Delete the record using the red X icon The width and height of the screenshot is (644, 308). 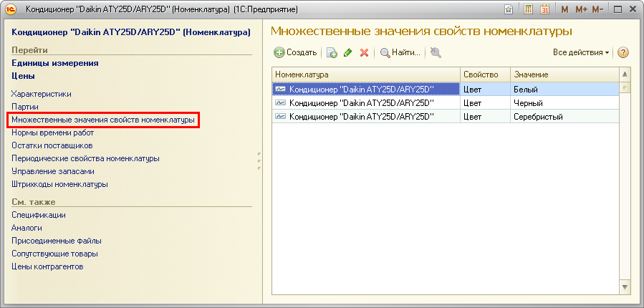click(364, 52)
